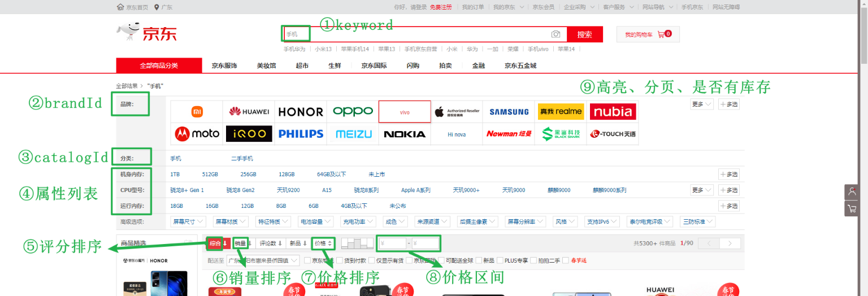The image size is (868, 296).
Task: Select the moto brand logo
Action: pos(197,134)
